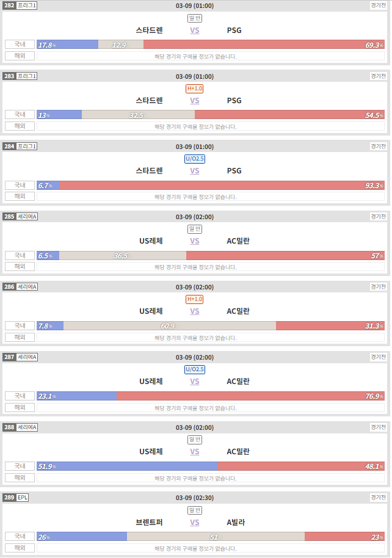Click the EPL league tag on match 289

tap(23, 498)
